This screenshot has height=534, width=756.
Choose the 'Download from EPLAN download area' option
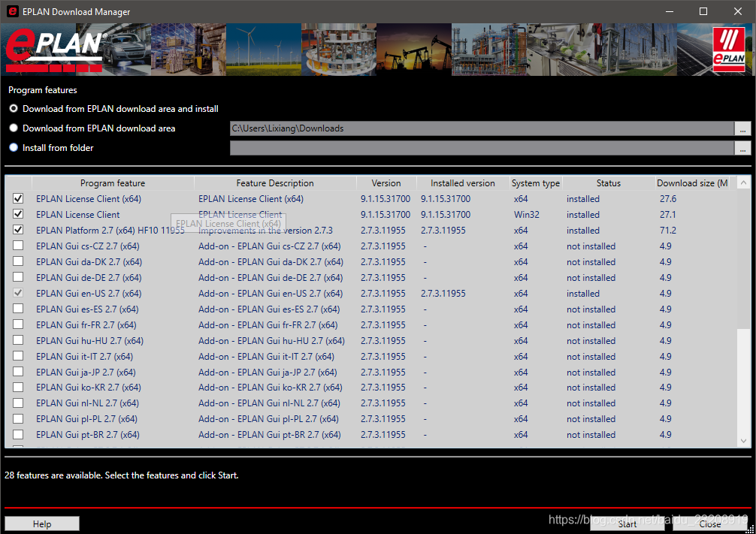pyautogui.click(x=14, y=128)
